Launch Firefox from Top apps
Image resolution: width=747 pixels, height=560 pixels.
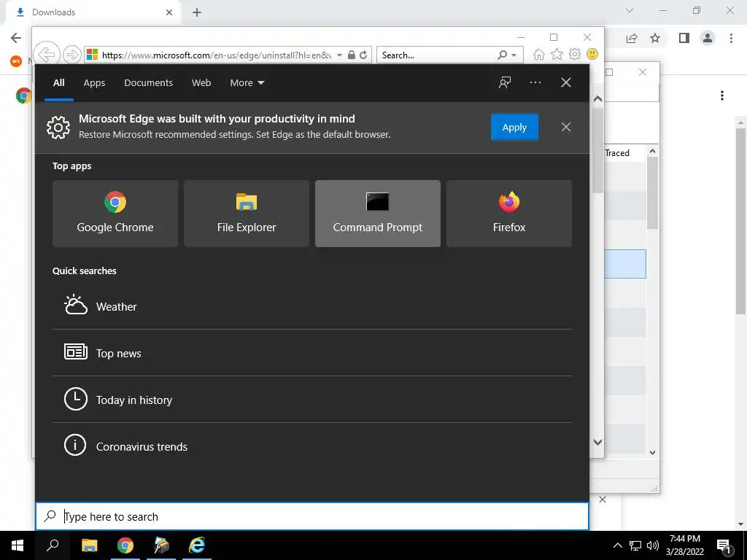(508, 214)
